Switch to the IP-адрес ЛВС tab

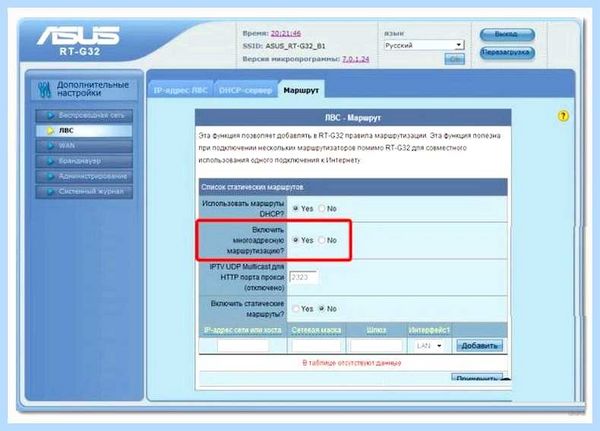pos(181,90)
